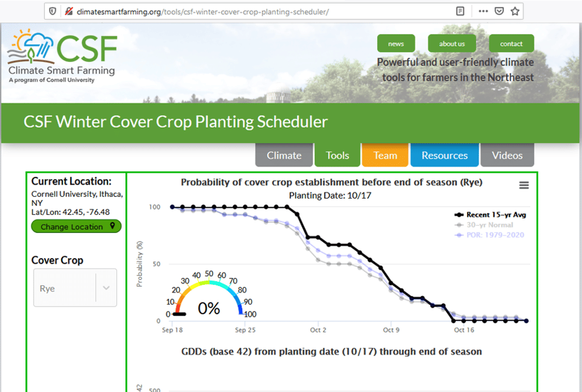Screen dimensions: 582x392
Task: Bookmark this page with the star icon
Action: coord(515,11)
